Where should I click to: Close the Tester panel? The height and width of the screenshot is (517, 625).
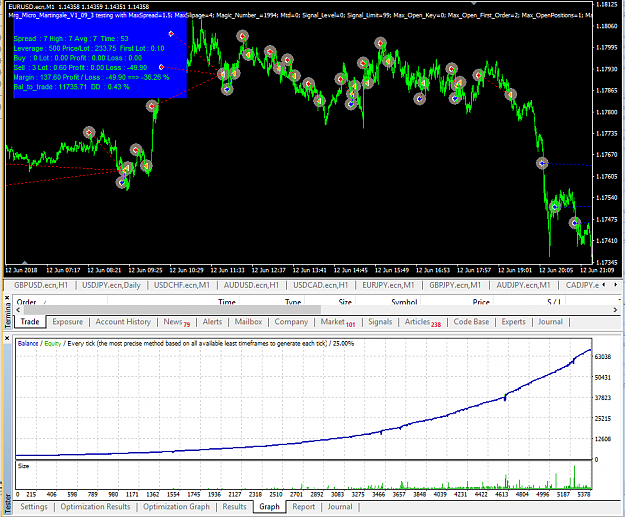pos(7,338)
